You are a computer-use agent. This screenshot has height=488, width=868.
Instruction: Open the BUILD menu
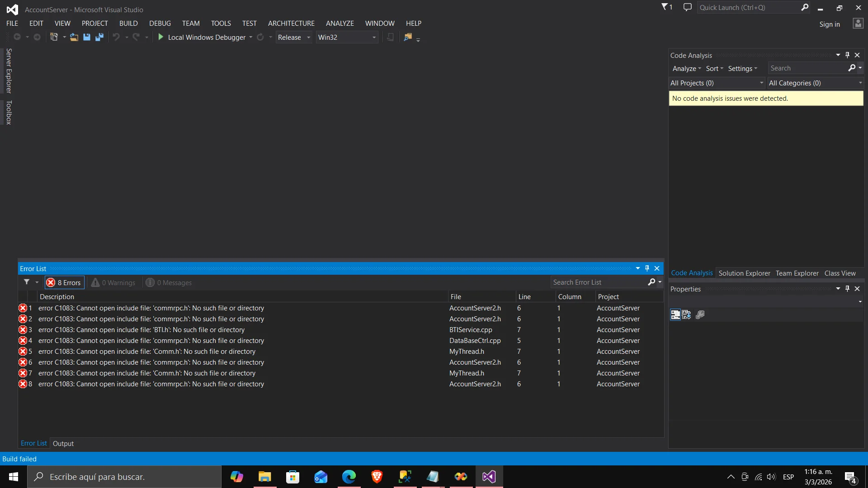click(x=128, y=23)
